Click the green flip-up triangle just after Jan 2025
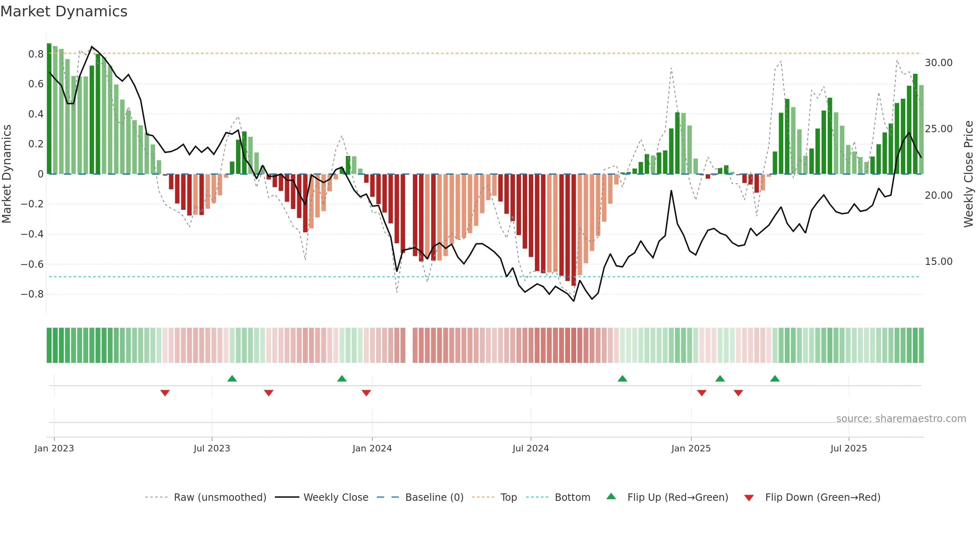 720,378
